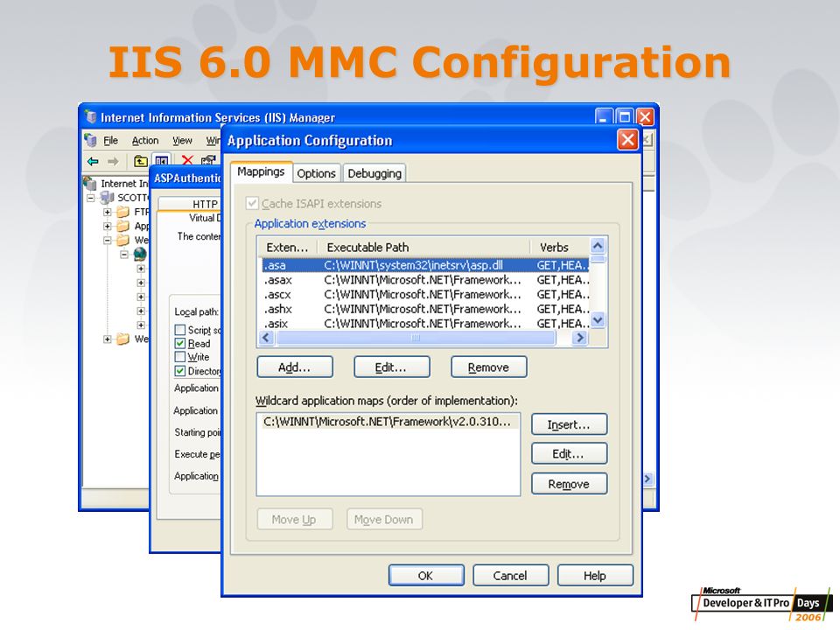Click the IIS Manager title bar icon
The image size is (840, 630).
91,116
